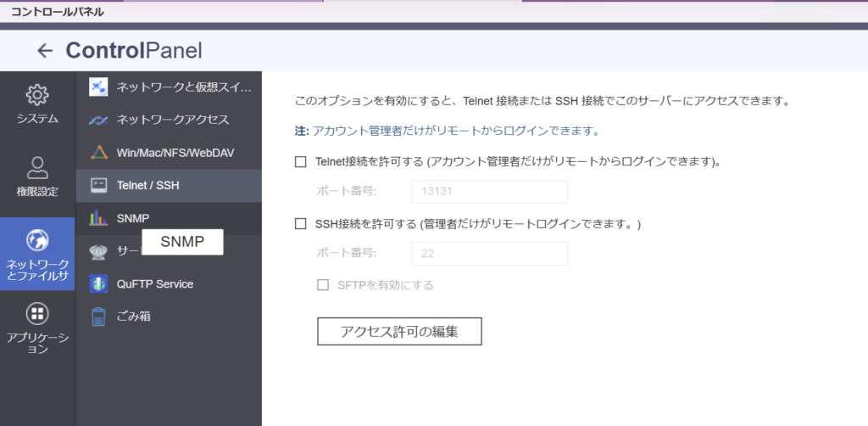Click the アクセス許可の編集 button
The image size is (868, 426).
click(x=399, y=332)
